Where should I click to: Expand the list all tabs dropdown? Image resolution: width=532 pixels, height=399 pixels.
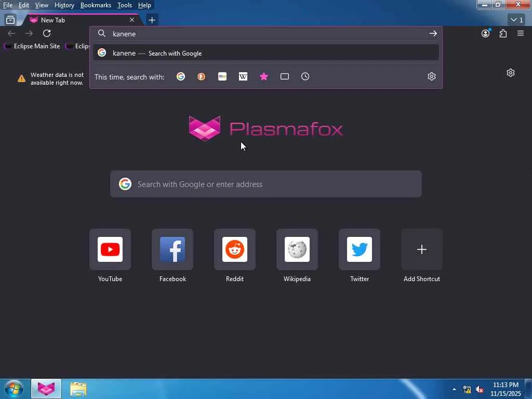517,20
